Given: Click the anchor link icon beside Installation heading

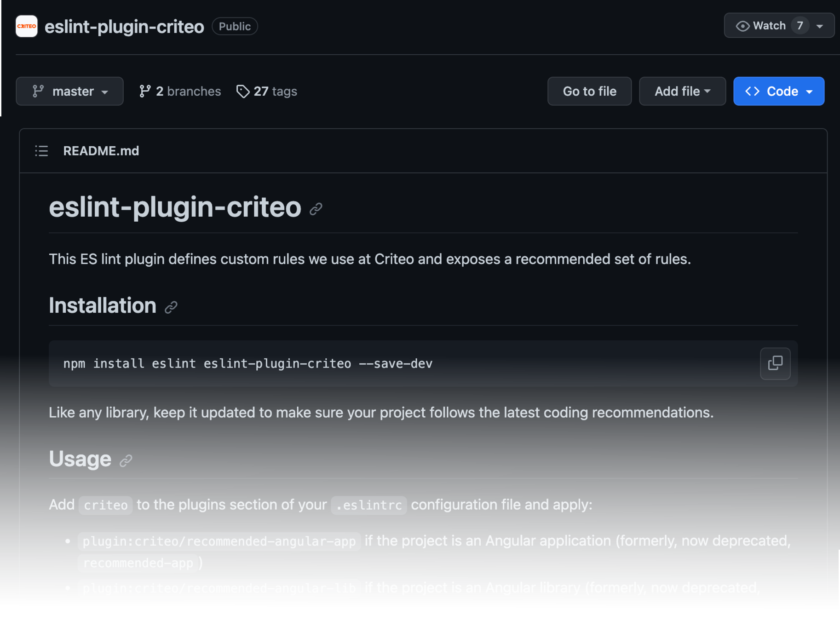Looking at the screenshot, I should (x=171, y=307).
